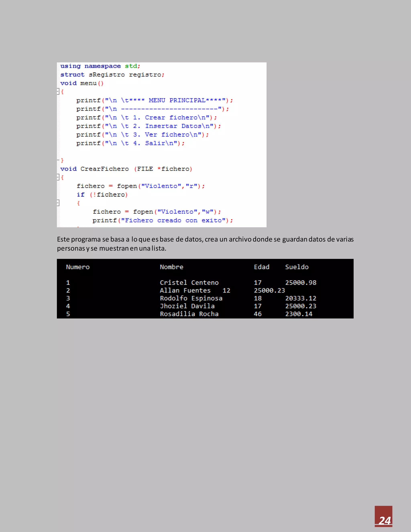Screen dimensions: 411x532
Task: Click the '4. Salir' printf line
Action: coord(130,143)
